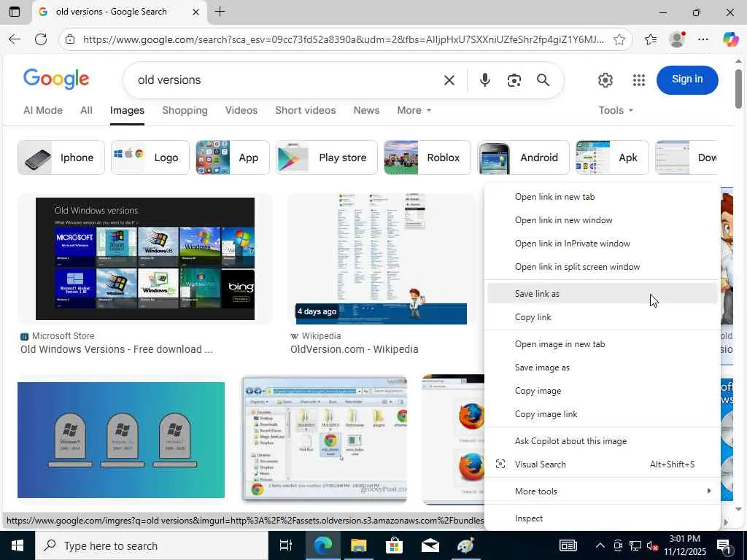Refresh the page with the reload icon
This screenshot has height=560, width=747.
[41, 39]
